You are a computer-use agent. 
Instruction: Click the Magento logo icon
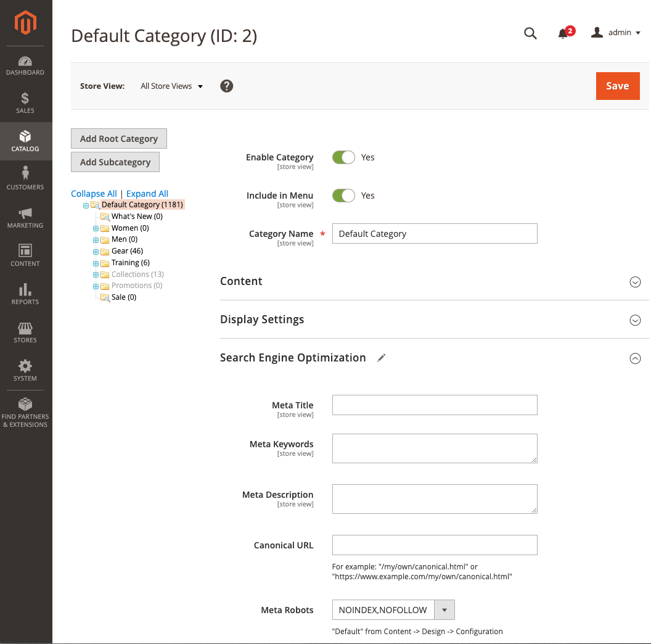click(x=26, y=23)
